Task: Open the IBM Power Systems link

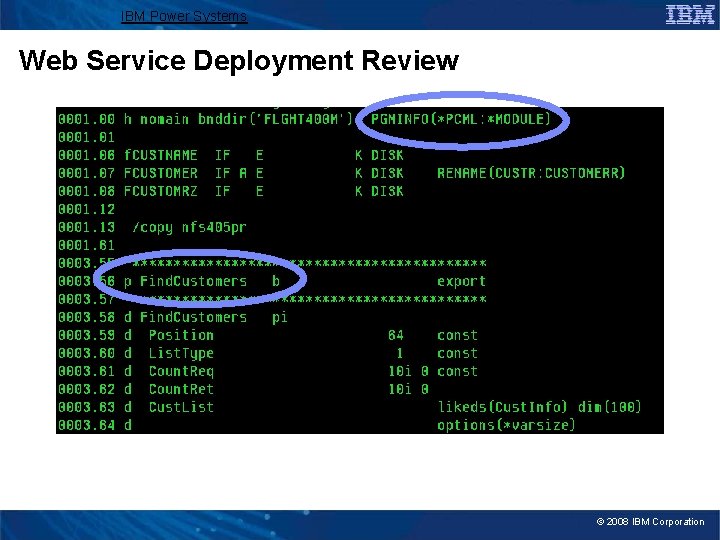Action: (x=184, y=16)
